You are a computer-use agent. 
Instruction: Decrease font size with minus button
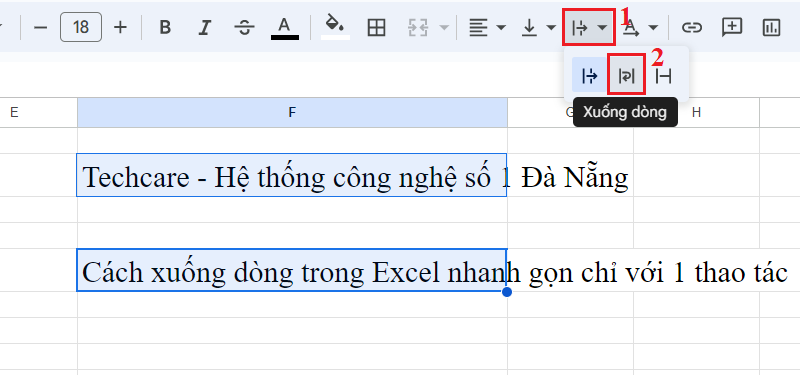pyautogui.click(x=40, y=28)
